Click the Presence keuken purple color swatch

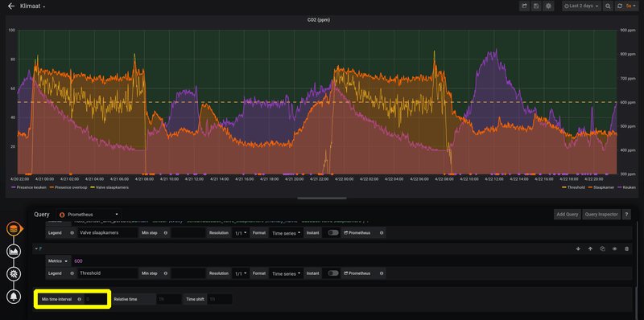pos(13,187)
